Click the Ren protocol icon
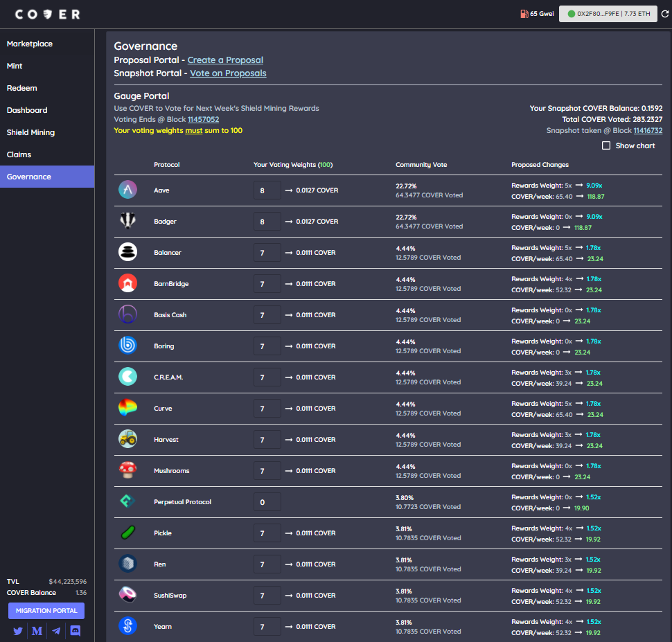Image resolution: width=672 pixels, height=642 pixels. pos(127,564)
